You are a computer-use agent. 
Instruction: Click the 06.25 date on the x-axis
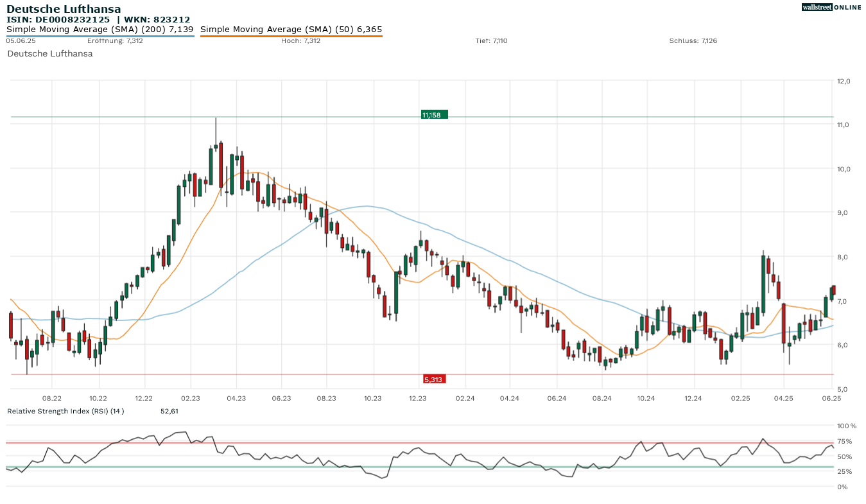click(831, 399)
